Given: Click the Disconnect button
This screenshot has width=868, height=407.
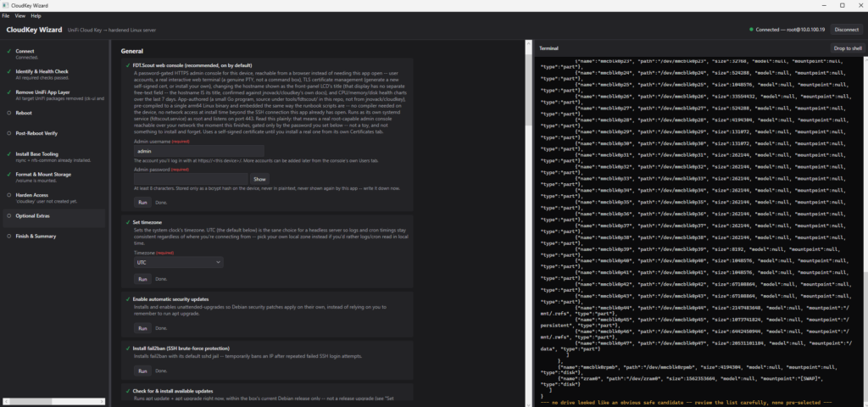Looking at the screenshot, I should tap(847, 30).
